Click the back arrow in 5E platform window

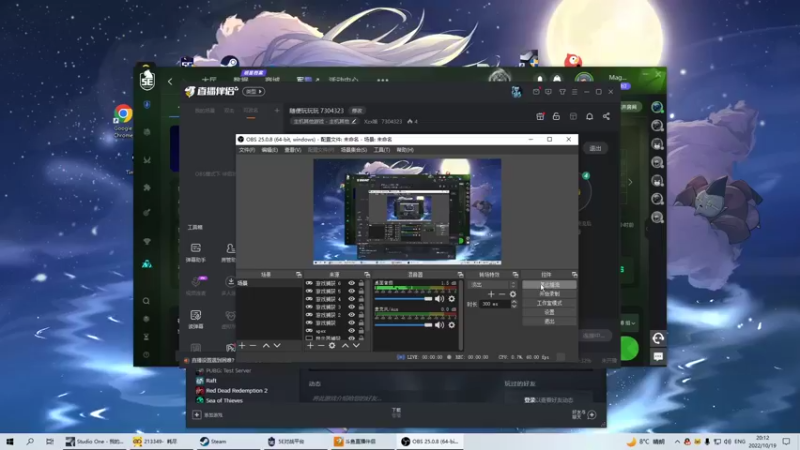tap(170, 81)
